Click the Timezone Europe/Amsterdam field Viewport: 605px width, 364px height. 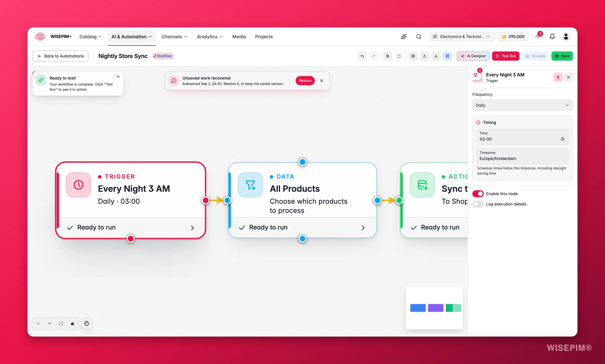[x=522, y=156]
